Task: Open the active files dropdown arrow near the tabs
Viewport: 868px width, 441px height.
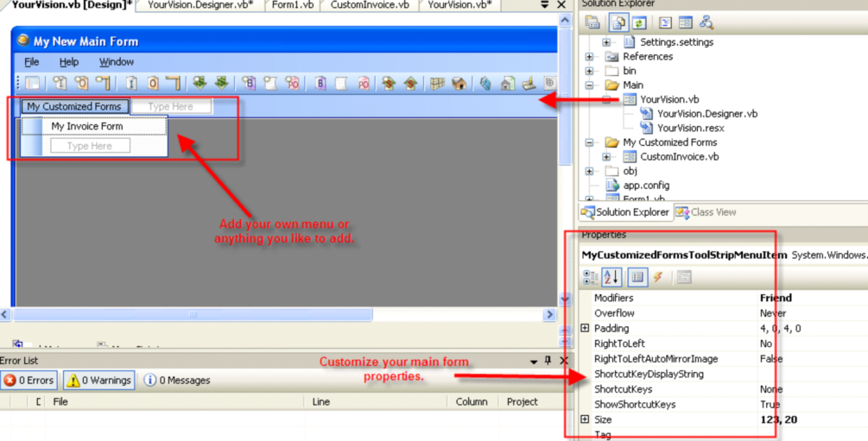Action: point(545,5)
